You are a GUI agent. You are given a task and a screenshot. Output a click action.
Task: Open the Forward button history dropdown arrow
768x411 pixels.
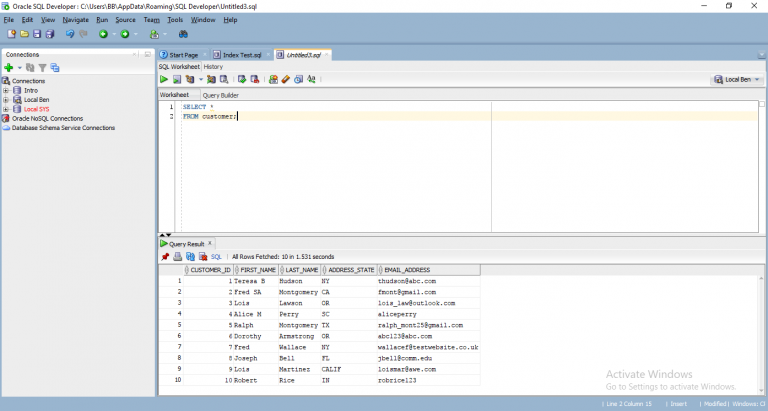(136, 34)
